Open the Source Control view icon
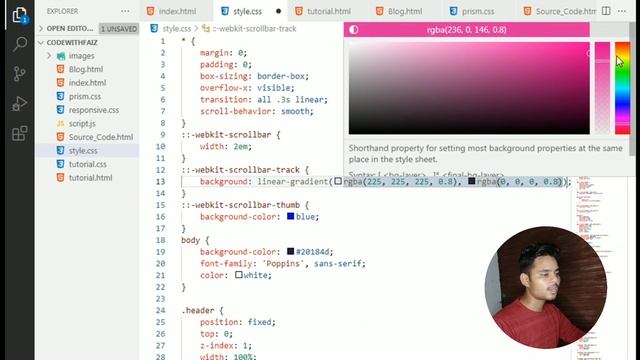Image resolution: width=640 pixels, height=360 pixels. pos(20,73)
